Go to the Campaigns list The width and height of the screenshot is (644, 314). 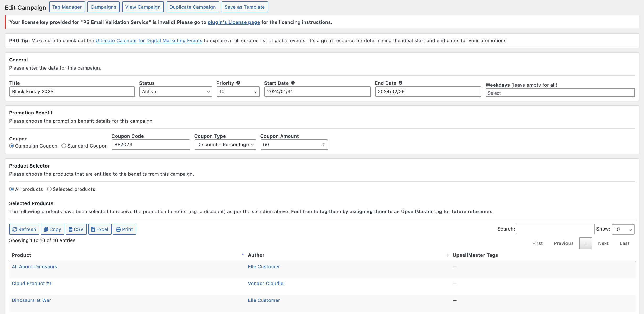coord(103,7)
